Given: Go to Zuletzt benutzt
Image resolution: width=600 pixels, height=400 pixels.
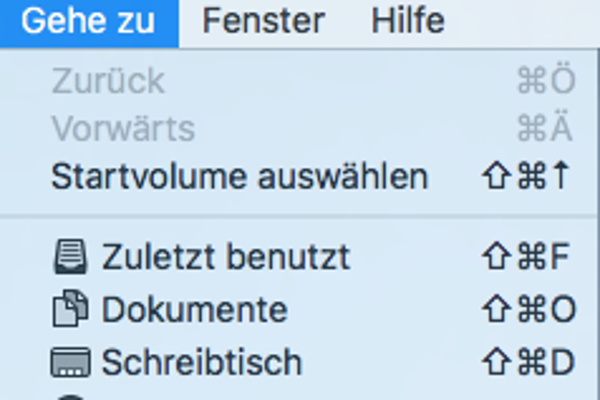Looking at the screenshot, I should tap(226, 257).
